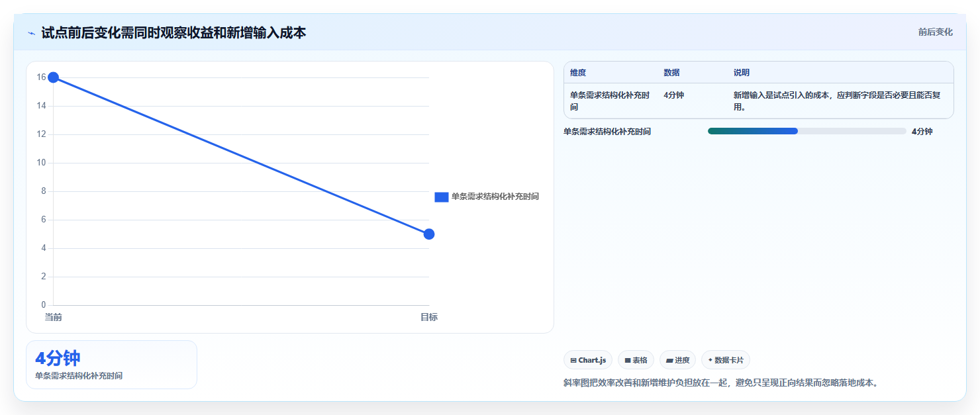Viewport: 980px width, 415px height.
Task: Click the 数据卡片 tag chip
Action: pyautogui.click(x=725, y=360)
